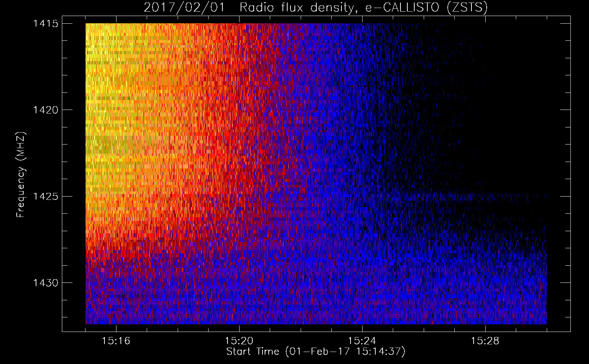Screen dimensions: 589x364
Task: Click the 'Start Time (01-Feb-17 15:14:37)' x-axis label
Action: 316,352
